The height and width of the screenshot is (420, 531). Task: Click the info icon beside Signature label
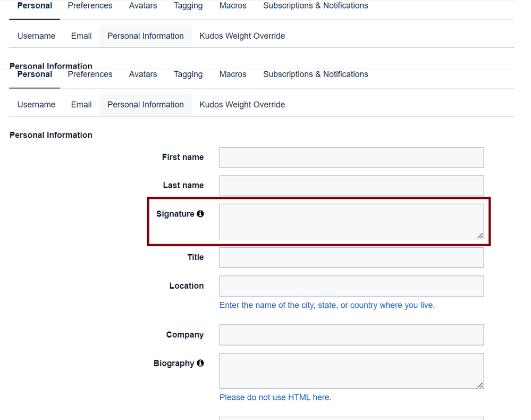coord(200,214)
